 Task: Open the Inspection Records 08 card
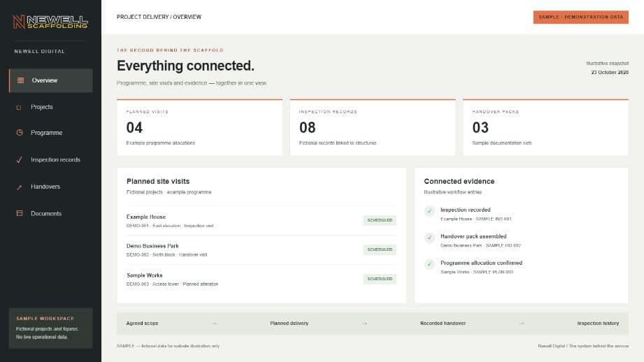pyautogui.click(x=373, y=128)
